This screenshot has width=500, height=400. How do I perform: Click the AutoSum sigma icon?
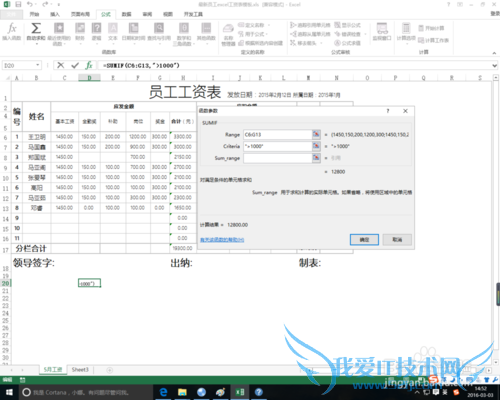36,28
